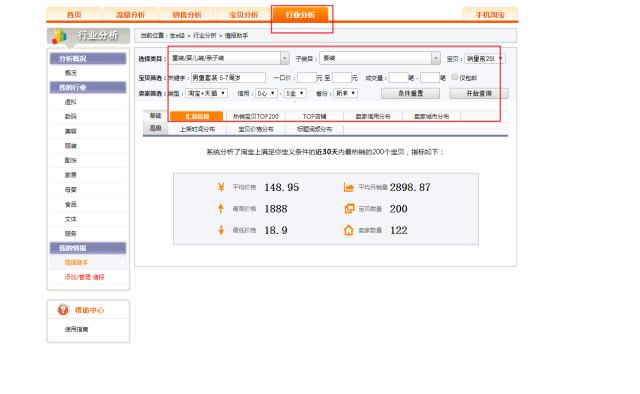Open the 添加/管理 情报 link
The image size is (640, 394).
(x=84, y=277)
